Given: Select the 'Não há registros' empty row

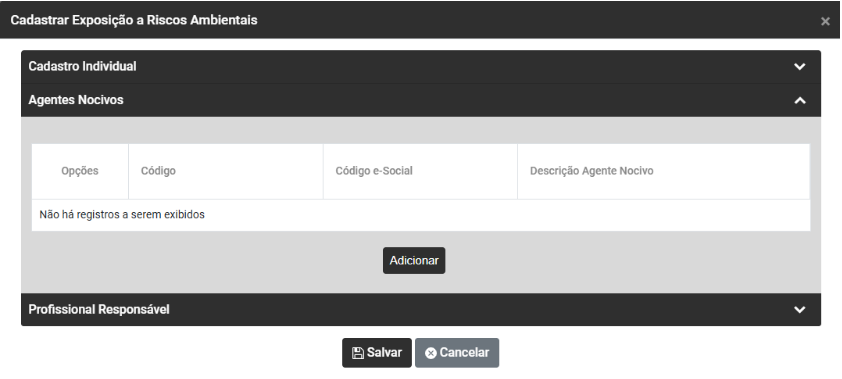Looking at the screenshot, I should (421, 215).
